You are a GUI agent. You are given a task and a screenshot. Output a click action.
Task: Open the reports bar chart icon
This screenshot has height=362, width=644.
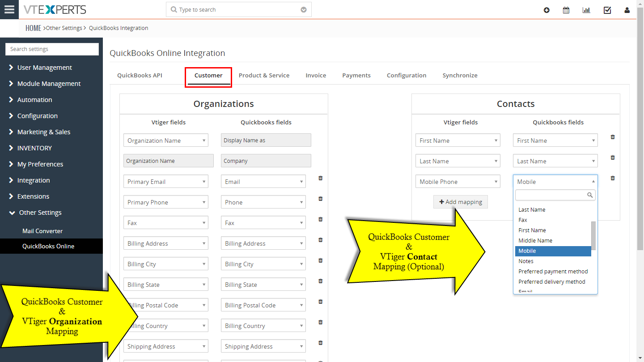pyautogui.click(x=586, y=10)
